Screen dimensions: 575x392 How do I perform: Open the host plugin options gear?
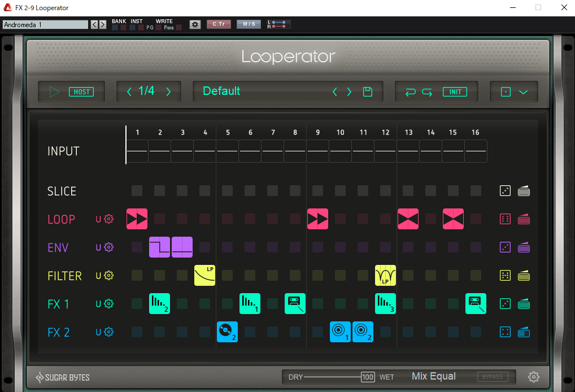195,24
